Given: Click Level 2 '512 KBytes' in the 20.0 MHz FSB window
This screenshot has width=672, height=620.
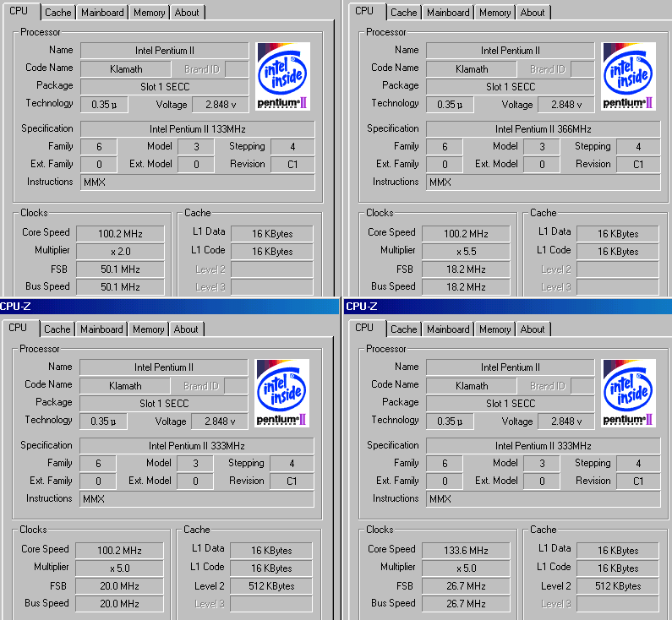Looking at the screenshot, I should [271, 586].
